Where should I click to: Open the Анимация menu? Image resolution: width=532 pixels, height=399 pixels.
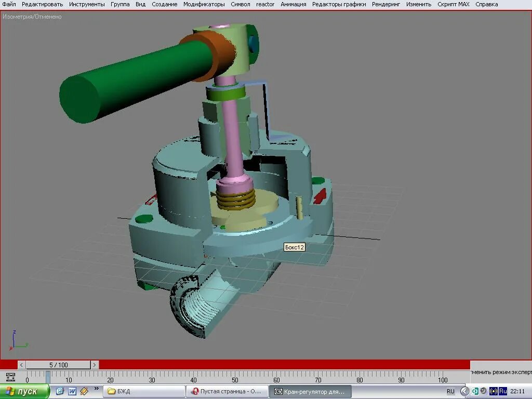(293, 4)
